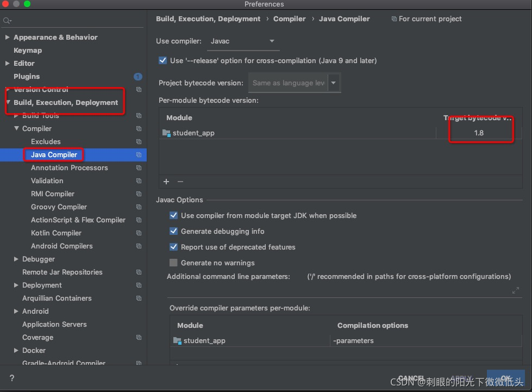This screenshot has height=392, width=532.
Task: Open the Project bytecode version dropdown
Action: point(334,82)
